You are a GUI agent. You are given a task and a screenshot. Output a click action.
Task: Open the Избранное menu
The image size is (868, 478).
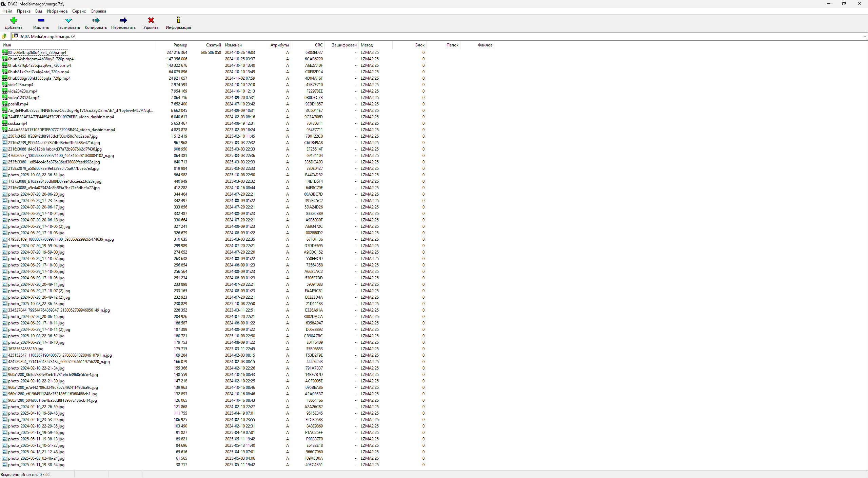tap(57, 11)
